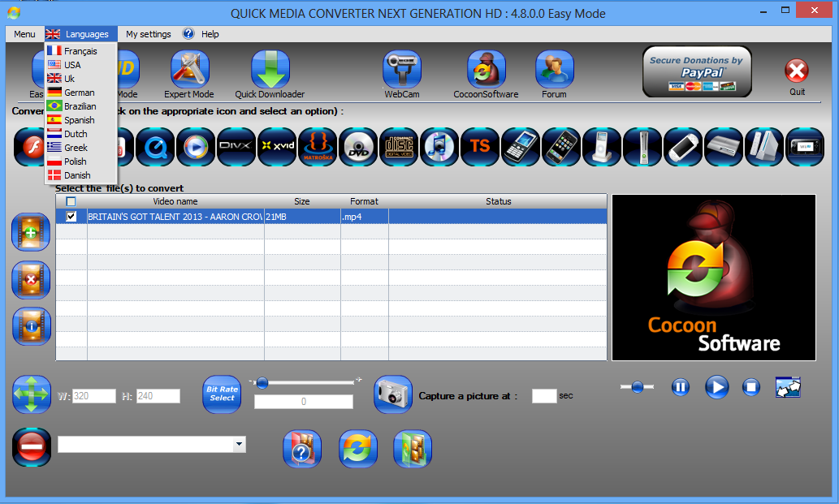Select the Flash format icon

tap(29, 146)
